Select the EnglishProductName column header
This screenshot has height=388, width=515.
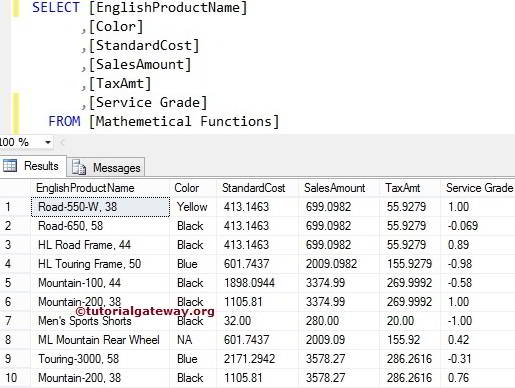tap(100, 188)
